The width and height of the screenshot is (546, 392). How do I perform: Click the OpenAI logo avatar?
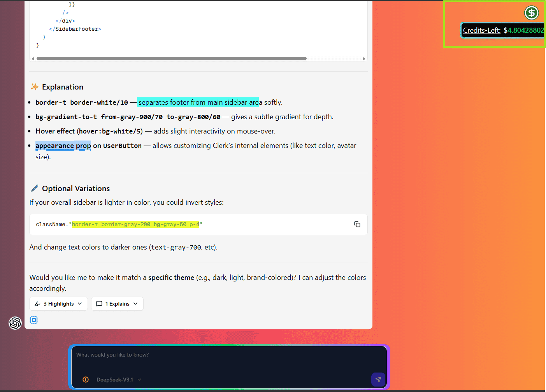pyautogui.click(x=15, y=323)
